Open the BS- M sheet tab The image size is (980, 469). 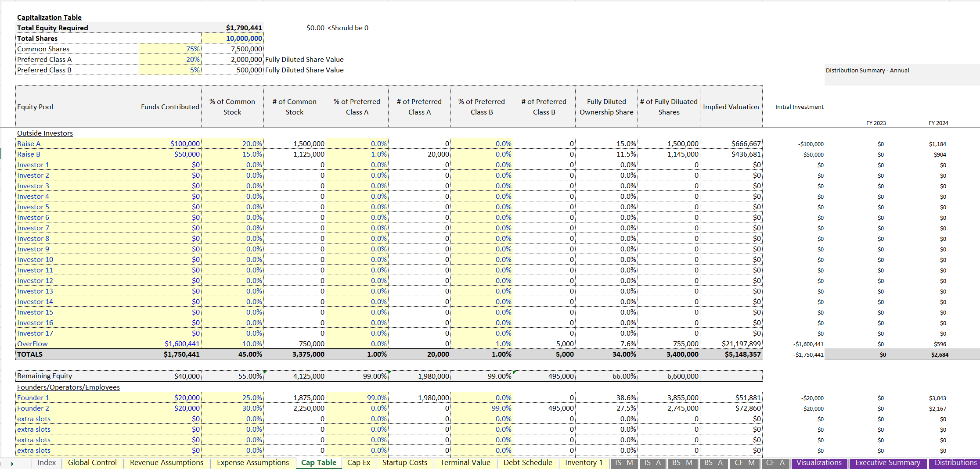pyautogui.click(x=682, y=463)
